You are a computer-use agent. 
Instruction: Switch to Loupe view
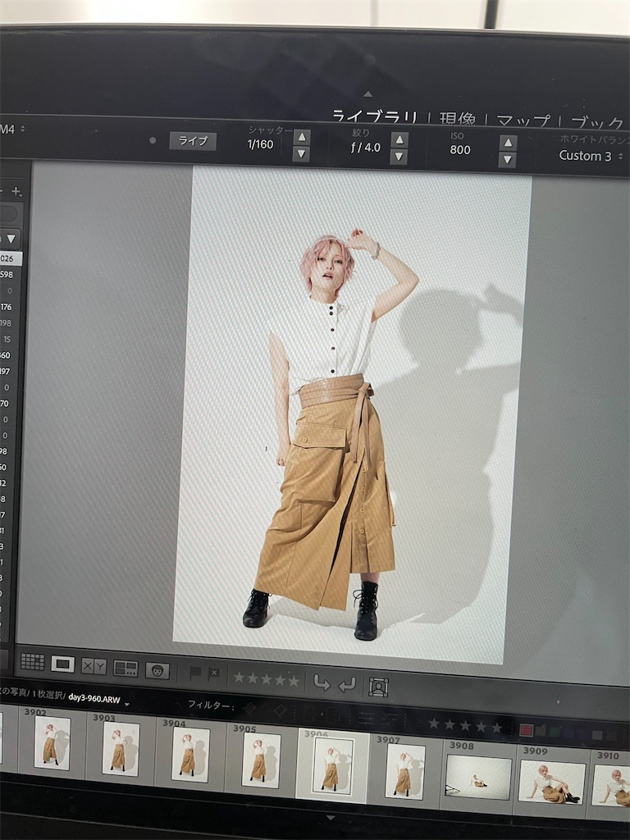click(x=62, y=664)
